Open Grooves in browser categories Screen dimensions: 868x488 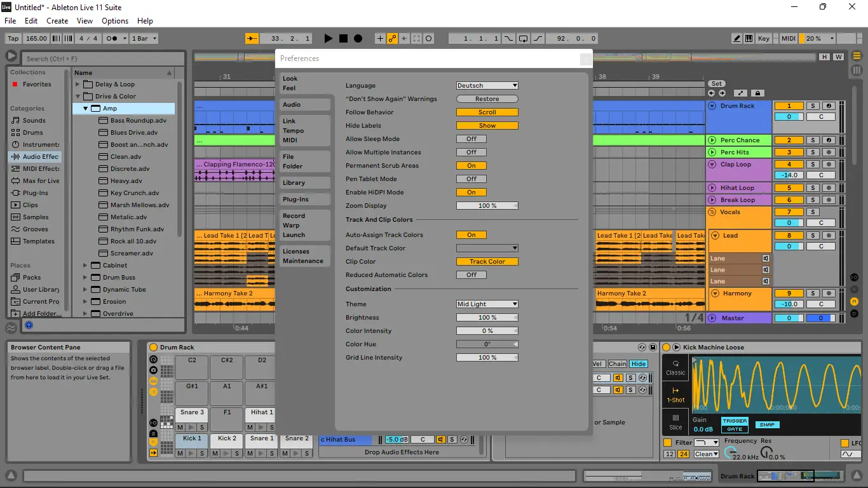click(x=36, y=229)
